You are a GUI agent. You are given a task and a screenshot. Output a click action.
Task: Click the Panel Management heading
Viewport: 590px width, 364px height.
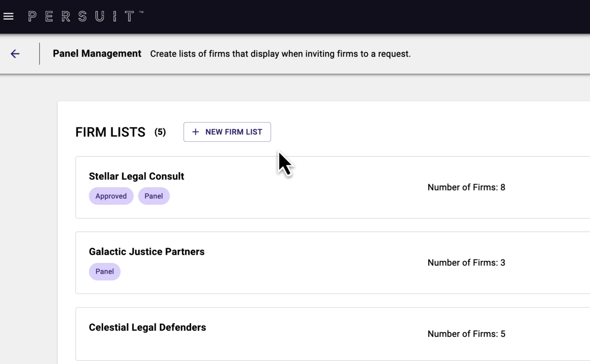click(97, 54)
